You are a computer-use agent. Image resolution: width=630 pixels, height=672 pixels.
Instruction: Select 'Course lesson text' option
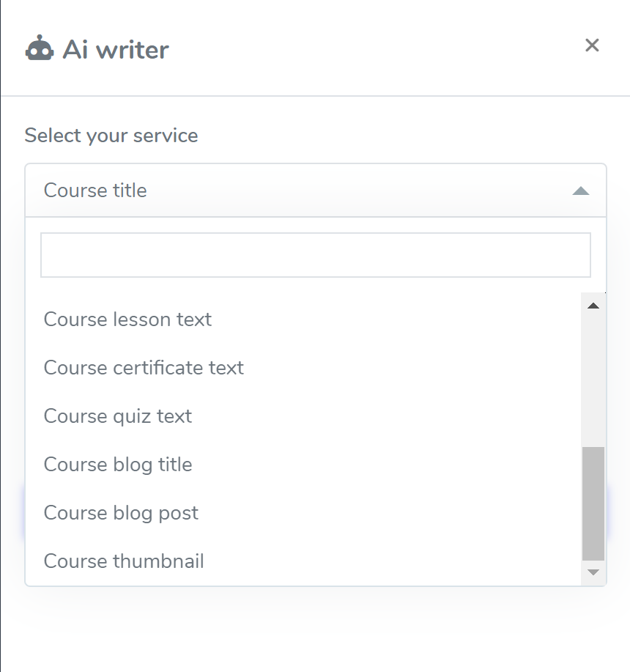pos(127,320)
